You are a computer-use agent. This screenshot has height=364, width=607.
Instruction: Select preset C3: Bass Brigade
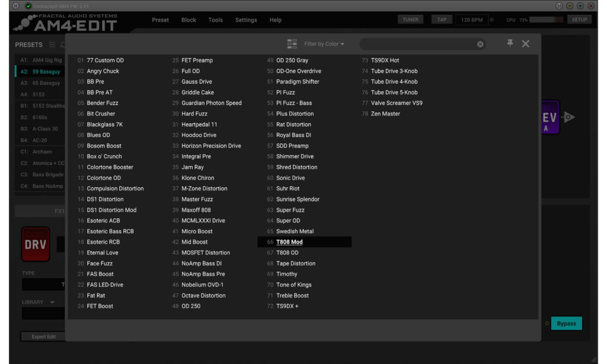41,175
